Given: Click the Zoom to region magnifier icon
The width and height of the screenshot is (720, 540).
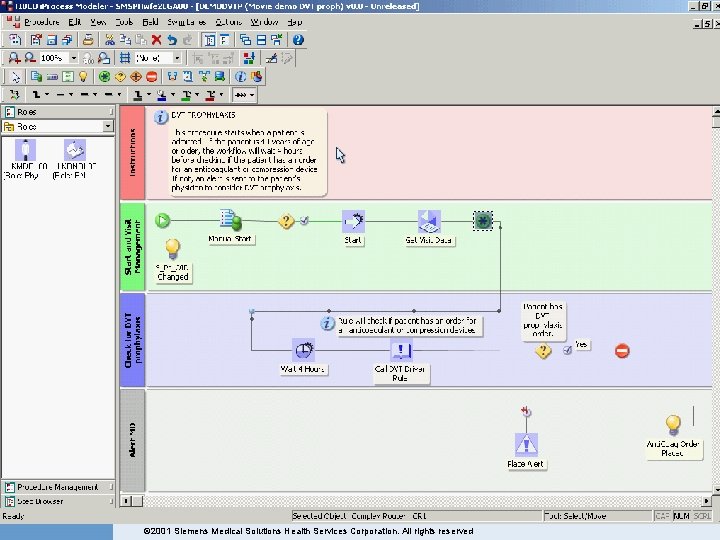Looking at the screenshot, I should [104, 58].
